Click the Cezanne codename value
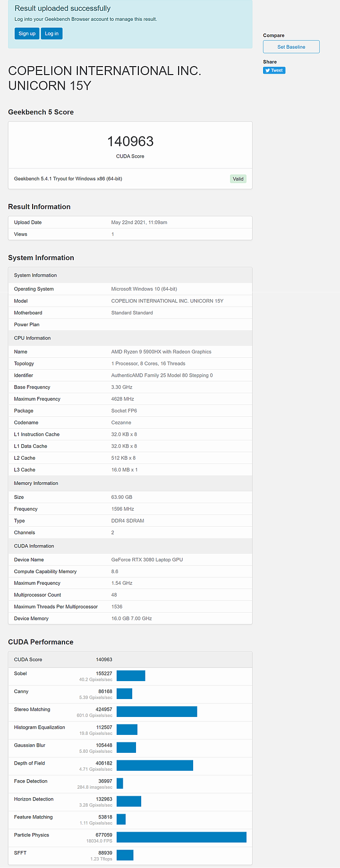 pos(121,422)
